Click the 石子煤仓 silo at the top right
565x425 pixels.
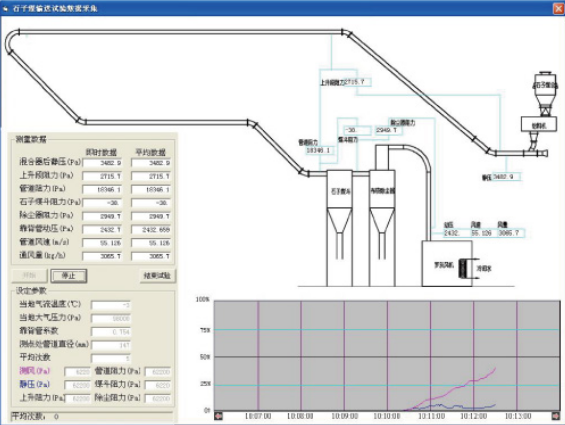pyautogui.click(x=545, y=93)
